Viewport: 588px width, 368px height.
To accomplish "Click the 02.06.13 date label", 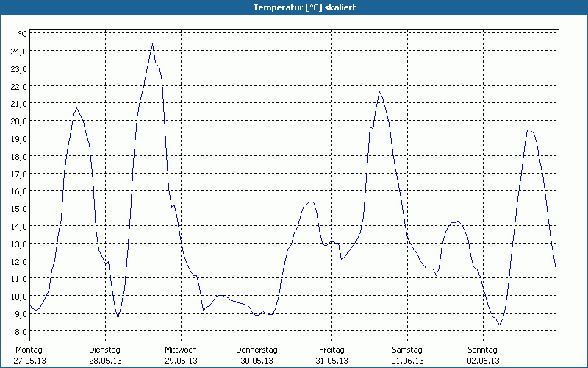I will [483, 361].
